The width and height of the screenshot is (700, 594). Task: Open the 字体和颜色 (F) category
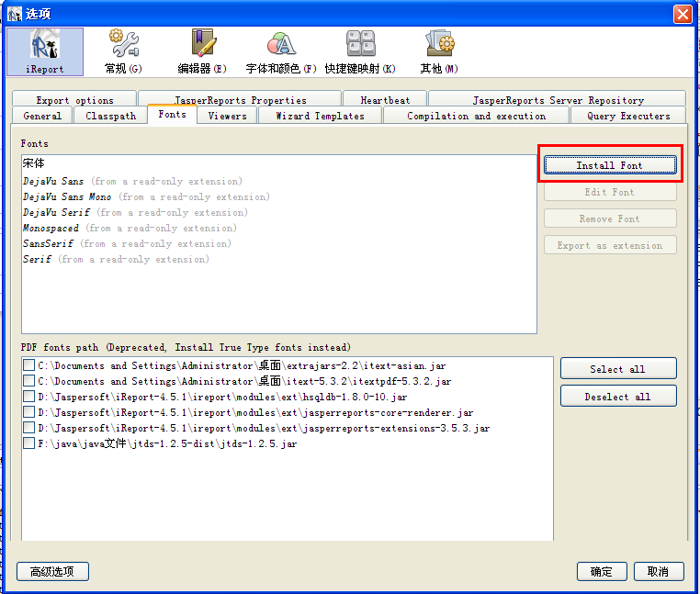click(281, 51)
